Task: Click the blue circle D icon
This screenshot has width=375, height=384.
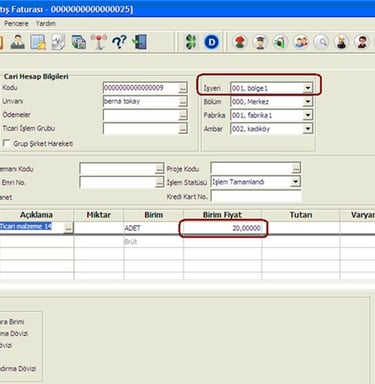Action: (x=211, y=42)
